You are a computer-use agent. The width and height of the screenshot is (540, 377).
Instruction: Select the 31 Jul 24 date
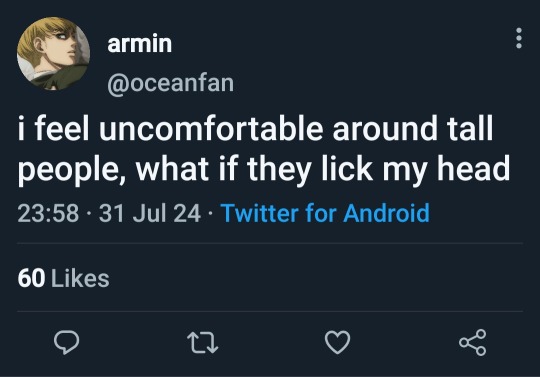click(150, 213)
